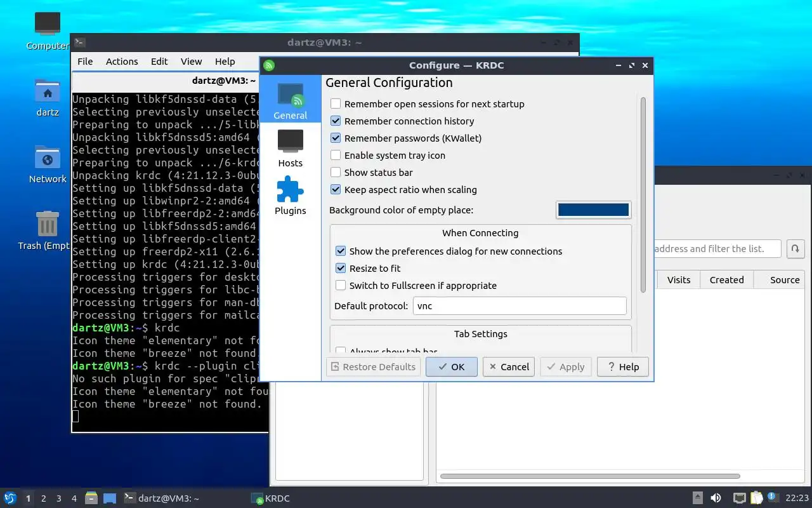Click the Help button in dialog
This screenshot has width=812, height=508.
(x=622, y=367)
